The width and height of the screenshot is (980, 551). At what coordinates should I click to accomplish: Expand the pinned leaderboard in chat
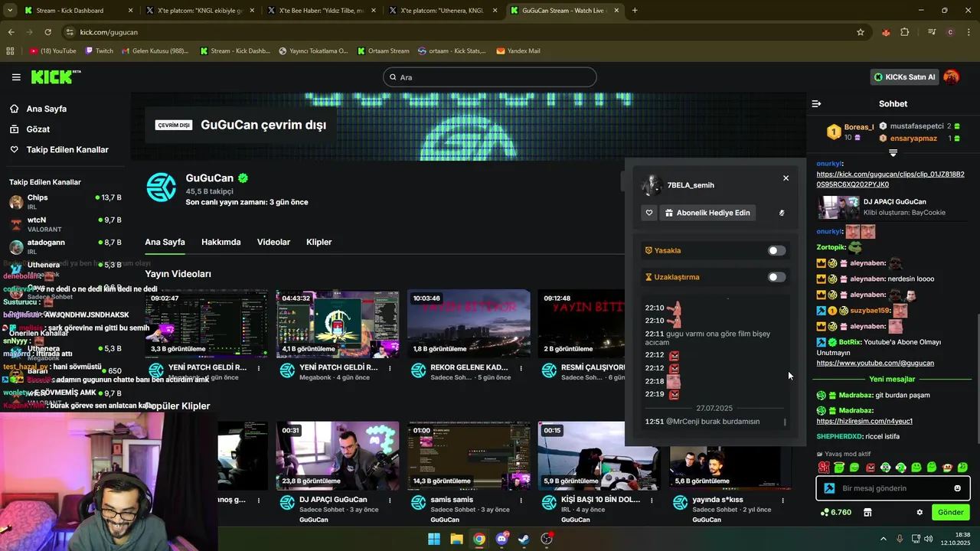pyautogui.click(x=893, y=153)
